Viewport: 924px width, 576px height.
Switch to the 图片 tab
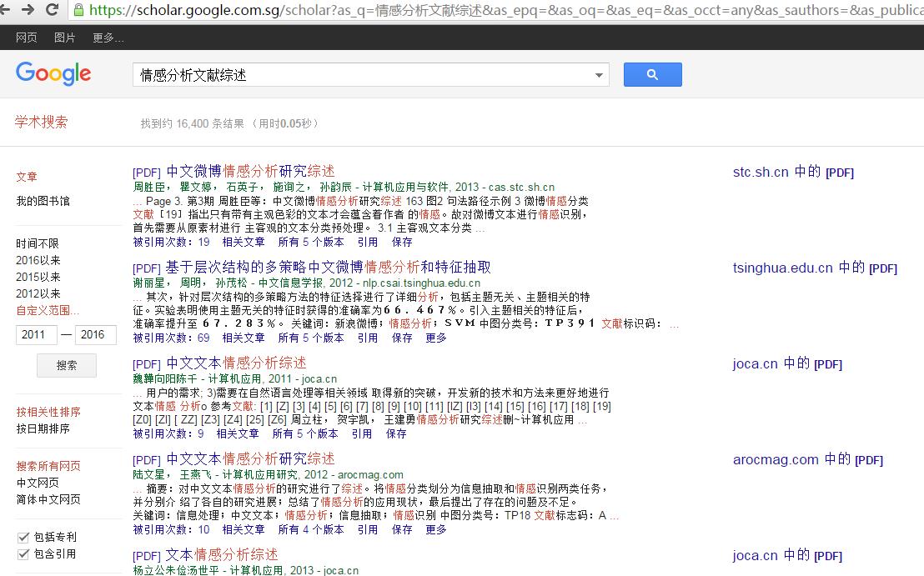click(x=64, y=38)
